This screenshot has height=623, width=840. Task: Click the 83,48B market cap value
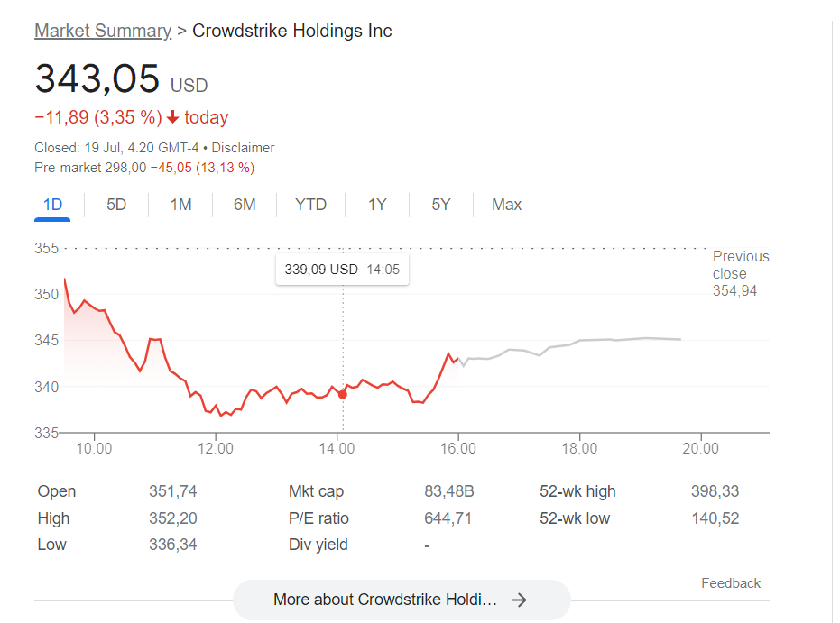point(449,491)
